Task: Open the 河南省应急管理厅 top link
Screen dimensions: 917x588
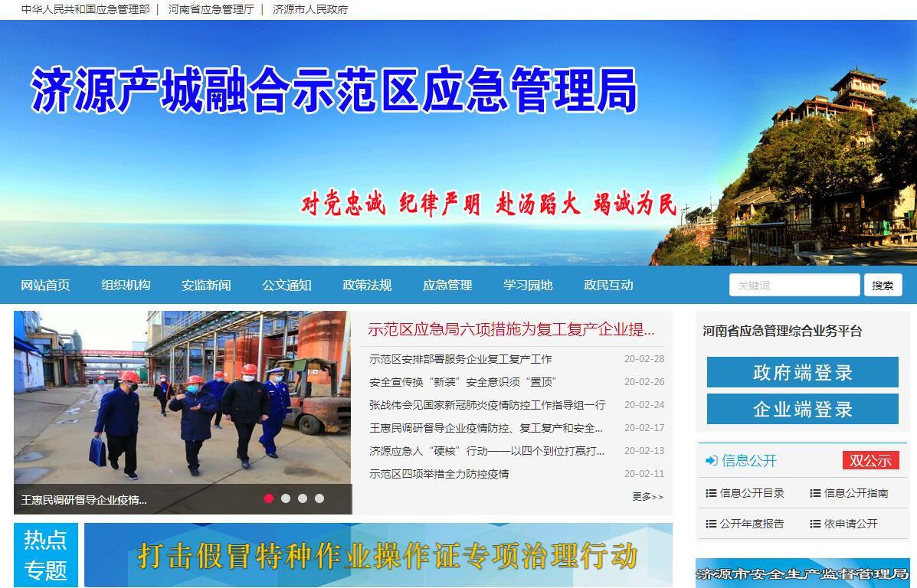Action: coord(211,9)
